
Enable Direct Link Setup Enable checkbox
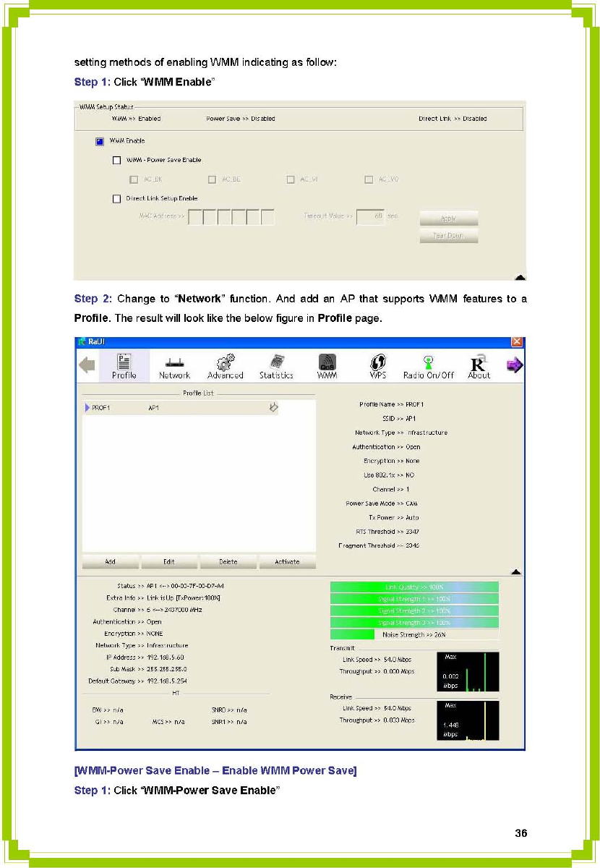point(116,199)
